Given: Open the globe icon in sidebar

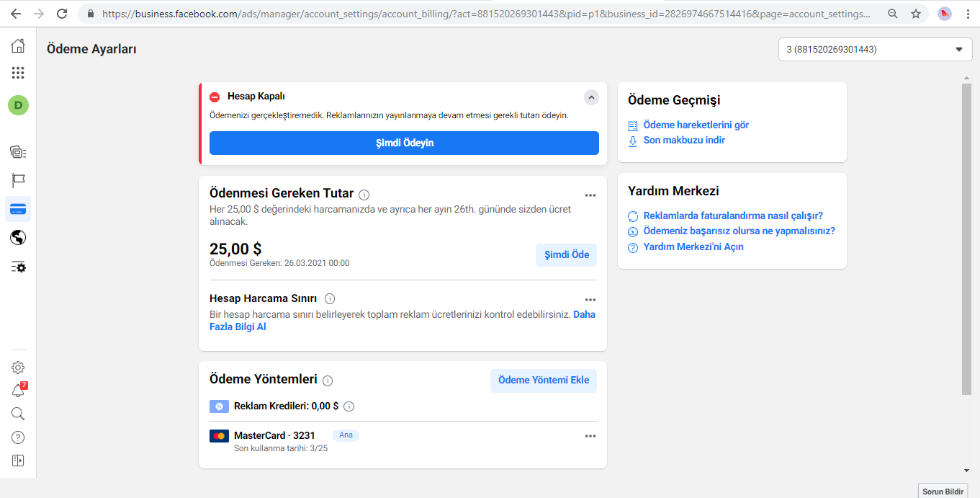Looking at the screenshot, I should pyautogui.click(x=18, y=238).
